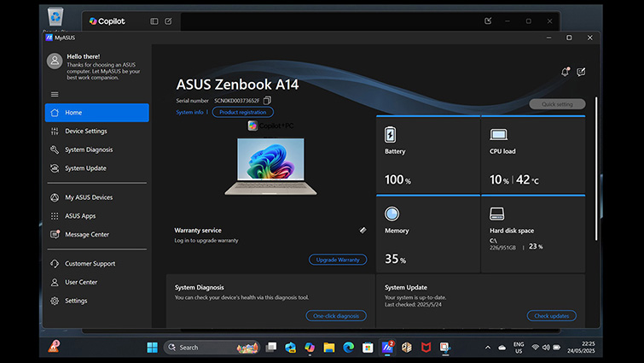Open the Recycle Bin on the desktop
This screenshot has width=644, height=363.
coord(55,17)
